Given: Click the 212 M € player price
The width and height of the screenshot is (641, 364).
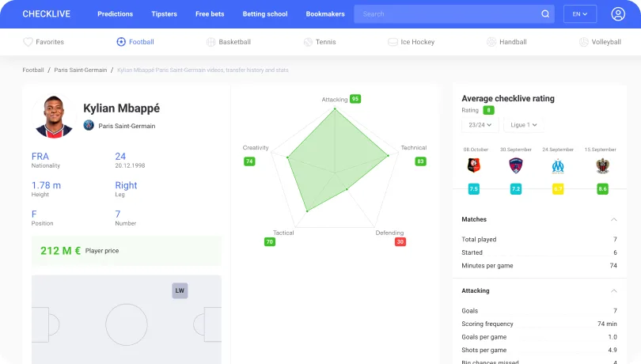Looking at the screenshot, I should [60, 251].
